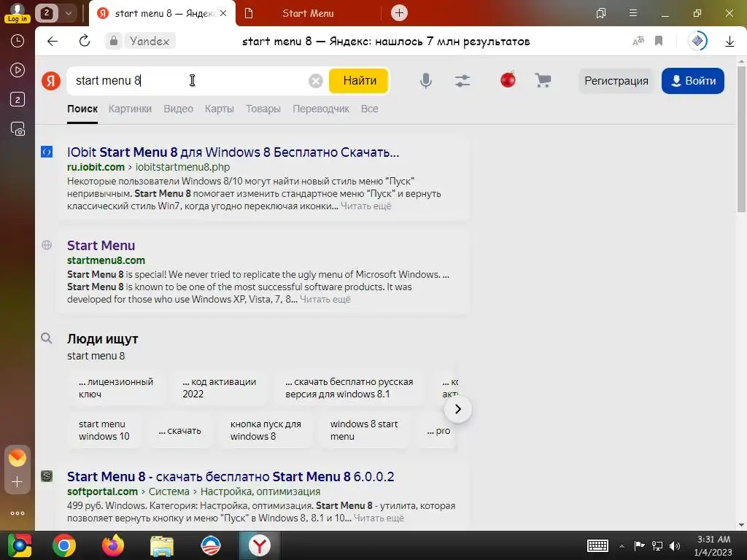This screenshot has width=747, height=560.
Task: Close the Yandex search results tab
Action: coord(223,13)
